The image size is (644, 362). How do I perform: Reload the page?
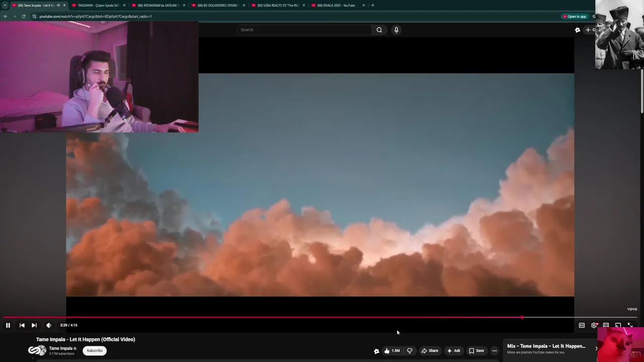(23, 17)
